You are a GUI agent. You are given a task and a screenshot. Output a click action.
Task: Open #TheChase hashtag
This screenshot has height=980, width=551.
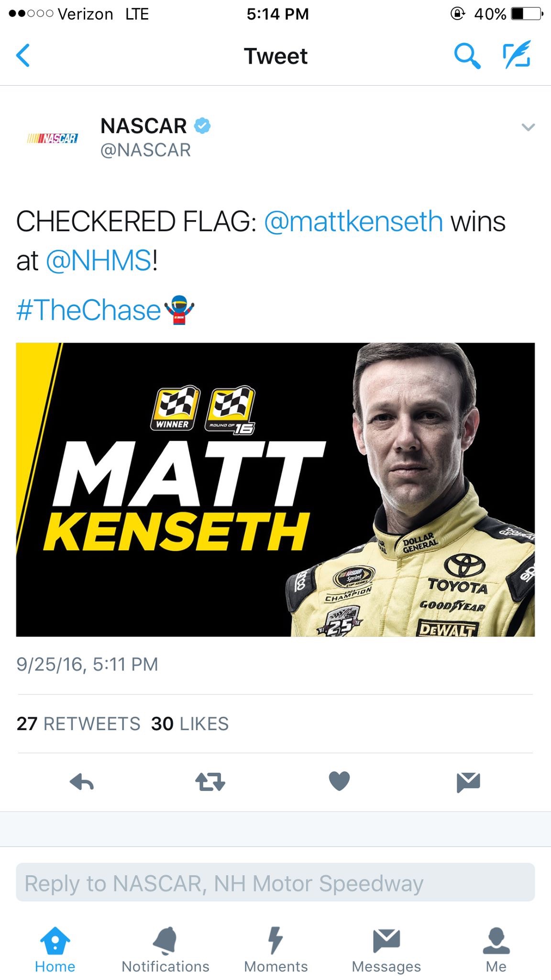(89, 310)
